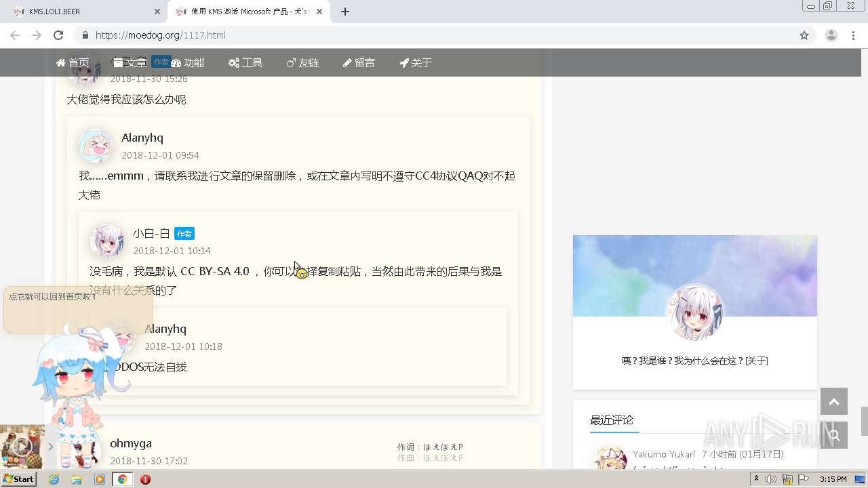View site security lock information
The height and width of the screenshot is (488, 868).
coord(85,35)
